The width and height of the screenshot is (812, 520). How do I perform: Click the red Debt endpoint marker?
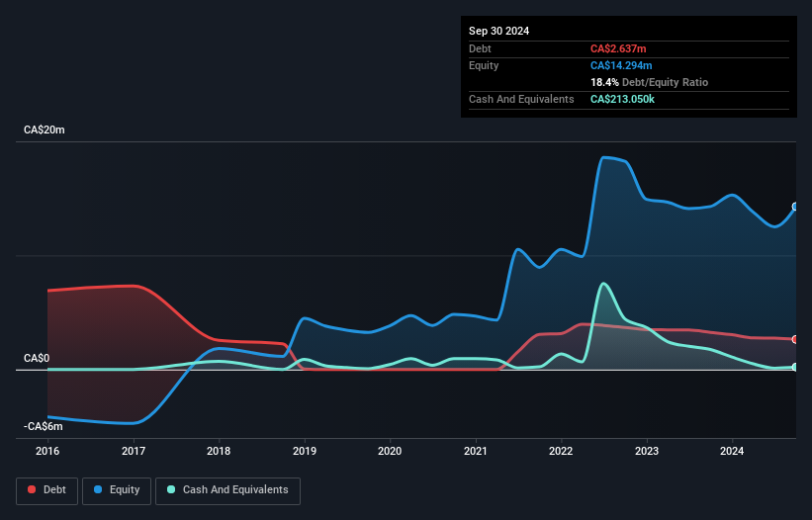pyautogui.click(x=795, y=339)
